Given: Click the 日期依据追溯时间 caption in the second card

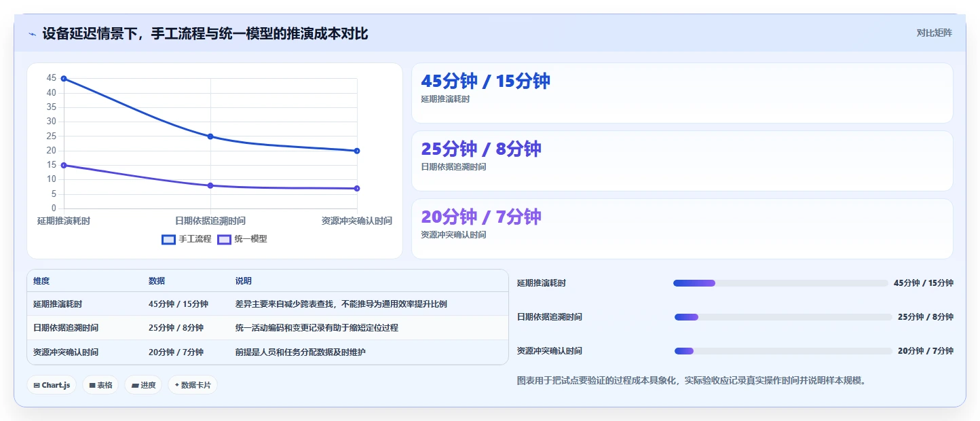Looking at the screenshot, I should 453,167.
